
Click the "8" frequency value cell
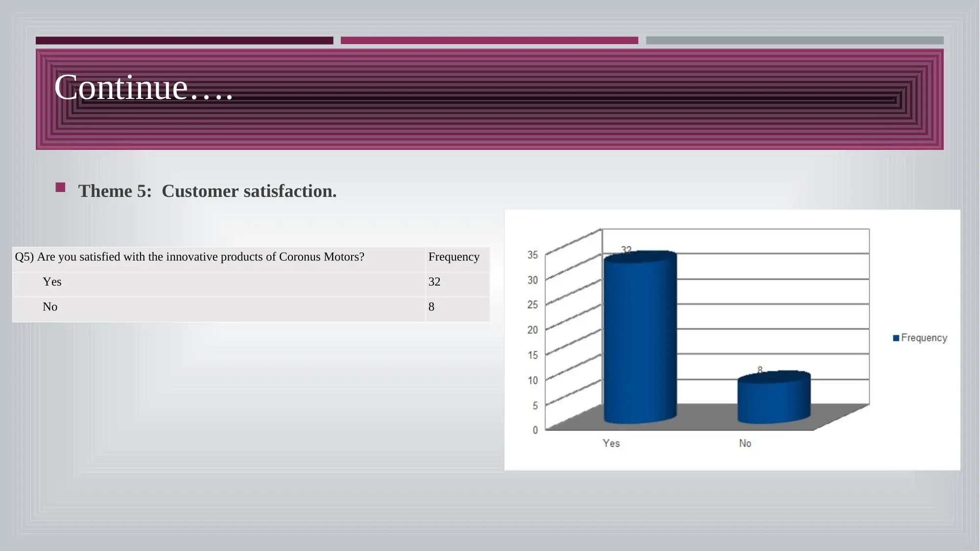(x=457, y=310)
